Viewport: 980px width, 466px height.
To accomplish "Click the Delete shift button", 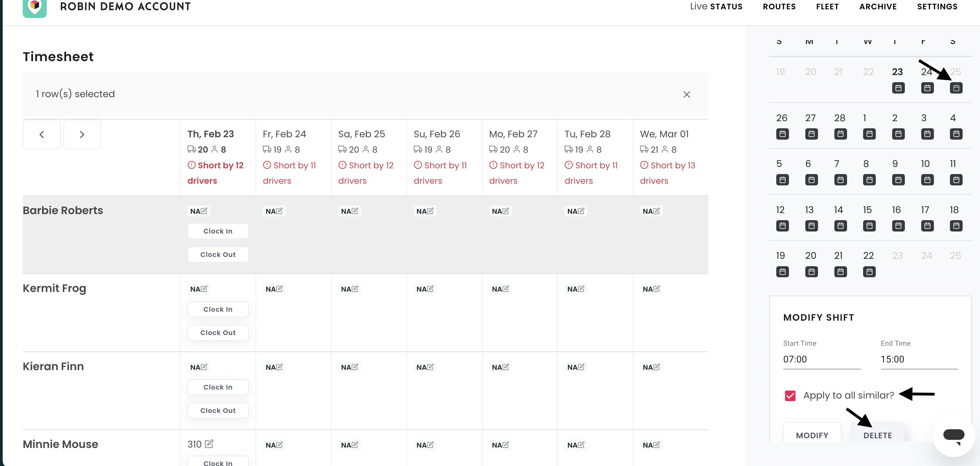I will 878,433.
